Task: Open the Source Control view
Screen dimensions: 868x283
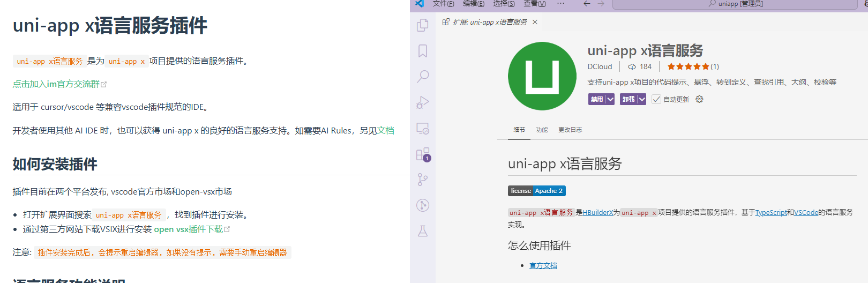Action: [423, 180]
